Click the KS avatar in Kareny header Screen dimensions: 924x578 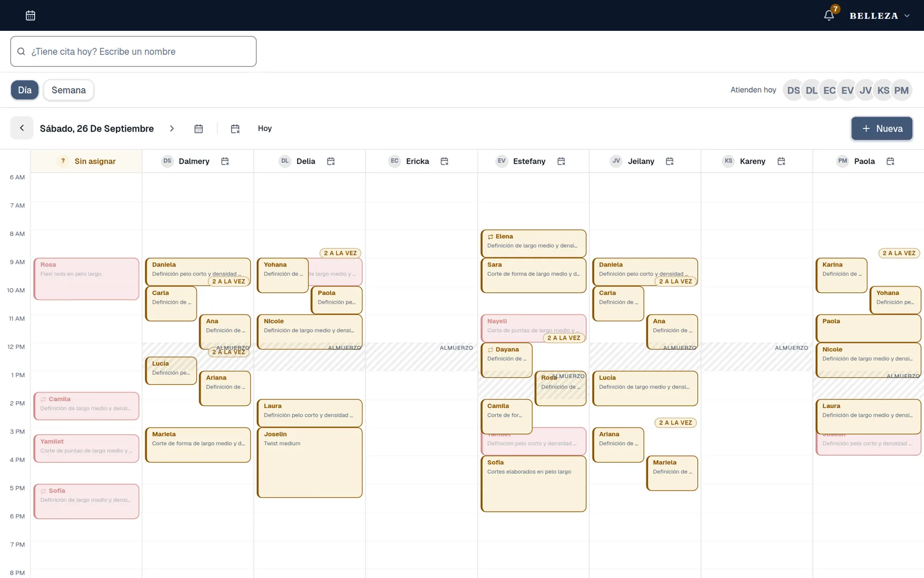(x=728, y=161)
